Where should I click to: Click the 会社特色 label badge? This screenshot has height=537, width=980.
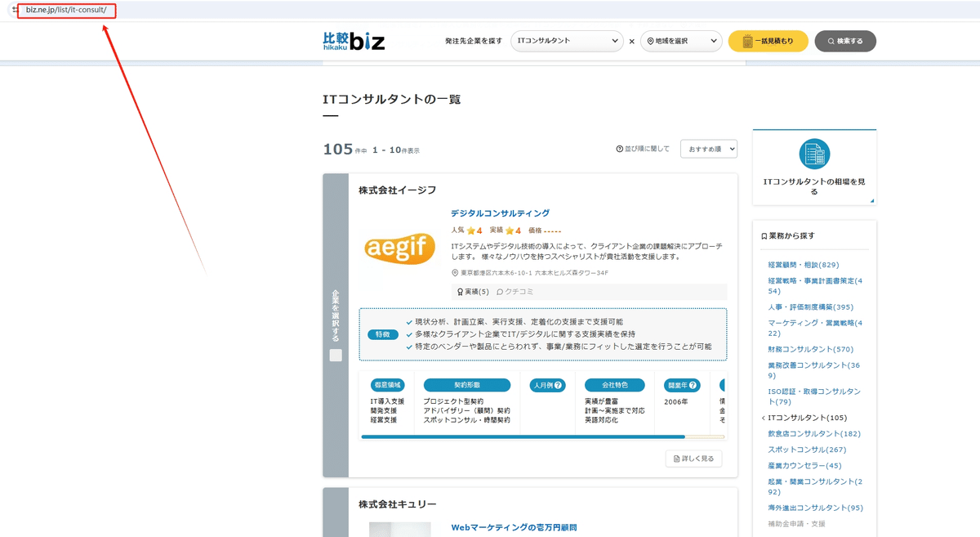pos(614,385)
